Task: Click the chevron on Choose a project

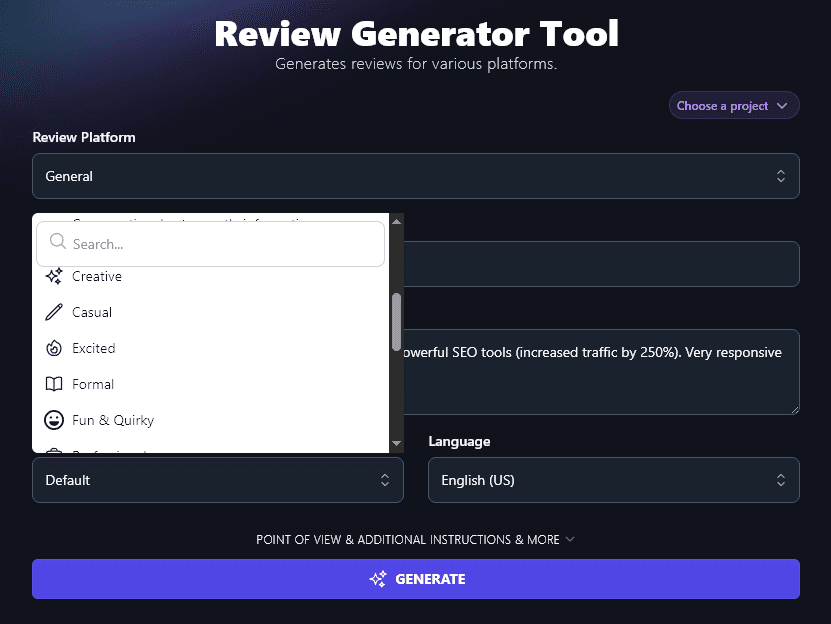Action: [783, 105]
